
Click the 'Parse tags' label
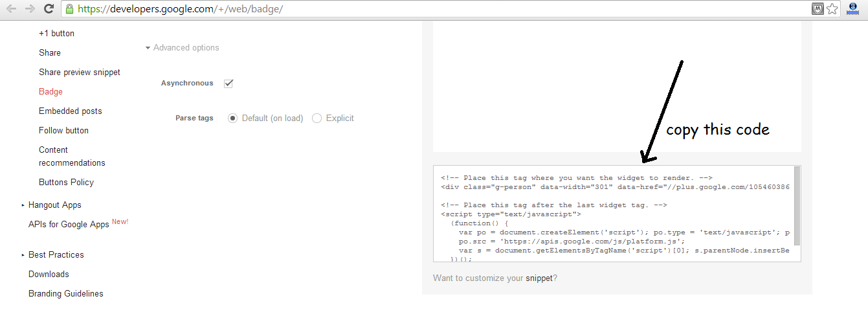tap(194, 118)
